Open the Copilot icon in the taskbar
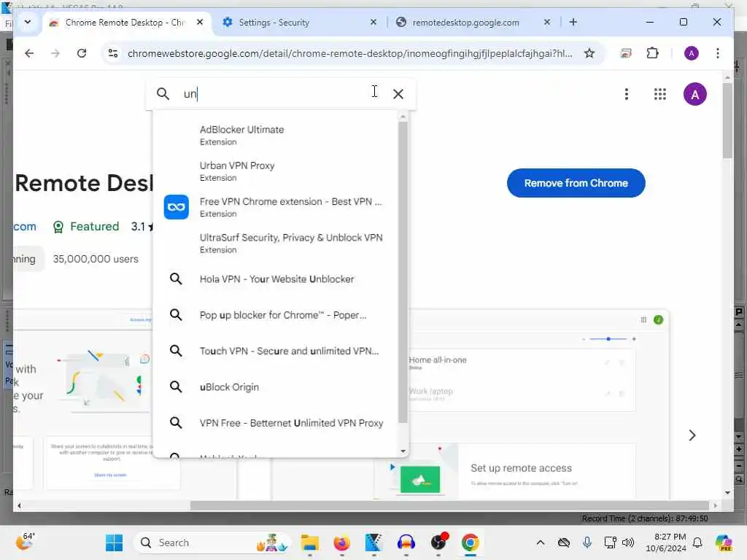Screen dimensions: 747x560 (x=724, y=542)
